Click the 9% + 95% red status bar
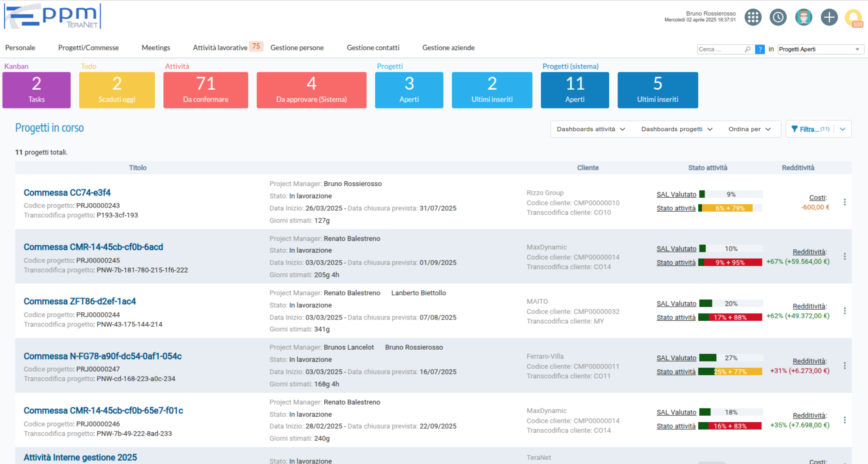The width and height of the screenshot is (868, 464). point(730,262)
